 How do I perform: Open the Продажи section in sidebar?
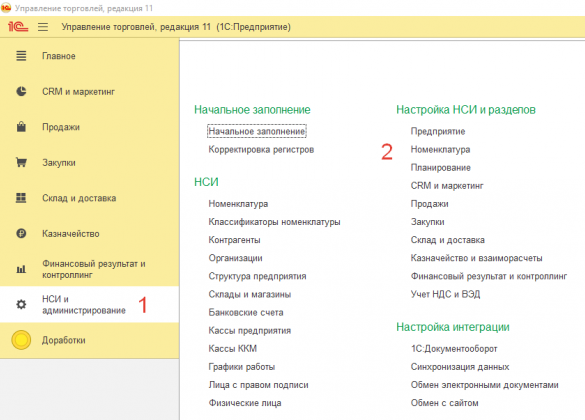(90, 127)
